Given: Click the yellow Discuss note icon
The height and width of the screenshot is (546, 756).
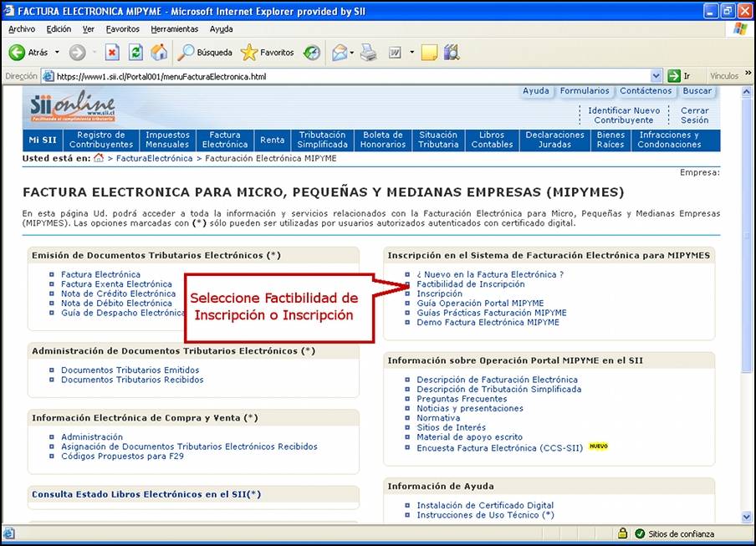Looking at the screenshot, I should coord(429,52).
